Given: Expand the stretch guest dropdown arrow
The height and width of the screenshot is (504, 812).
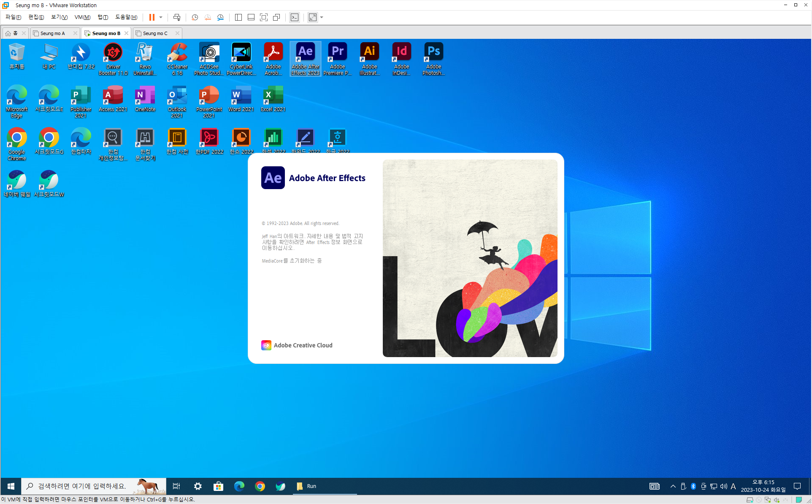Looking at the screenshot, I should [322, 17].
